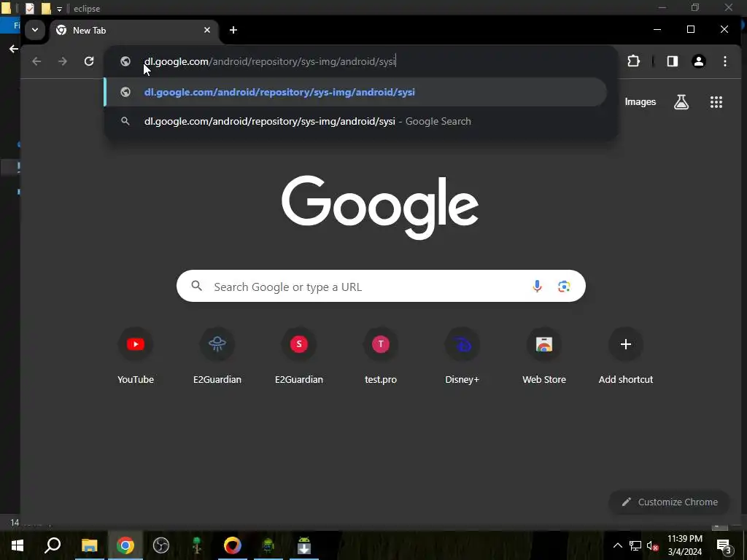Click the Google logo

point(380,207)
